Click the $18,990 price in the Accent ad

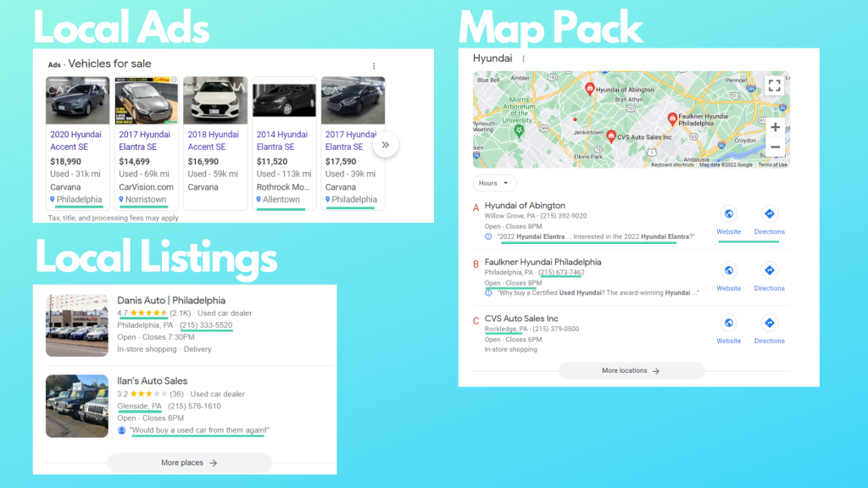(65, 162)
